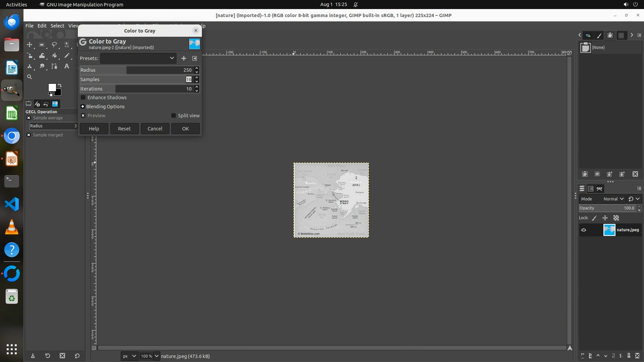Select the Free Select lasso tool
The height and width of the screenshot is (362, 644).
click(x=54, y=45)
